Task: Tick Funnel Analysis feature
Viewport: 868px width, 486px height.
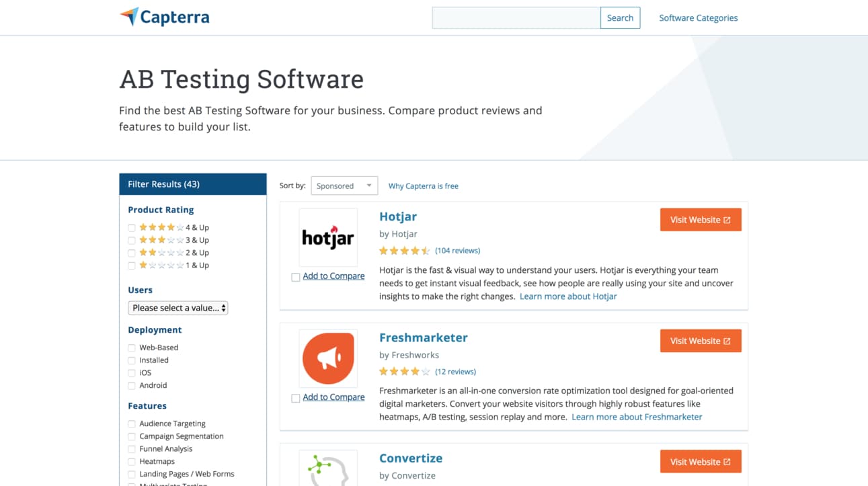Action: click(132, 449)
